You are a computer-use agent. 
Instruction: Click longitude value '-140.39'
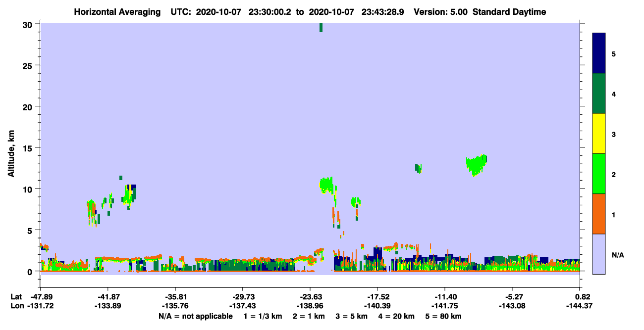tap(377, 306)
